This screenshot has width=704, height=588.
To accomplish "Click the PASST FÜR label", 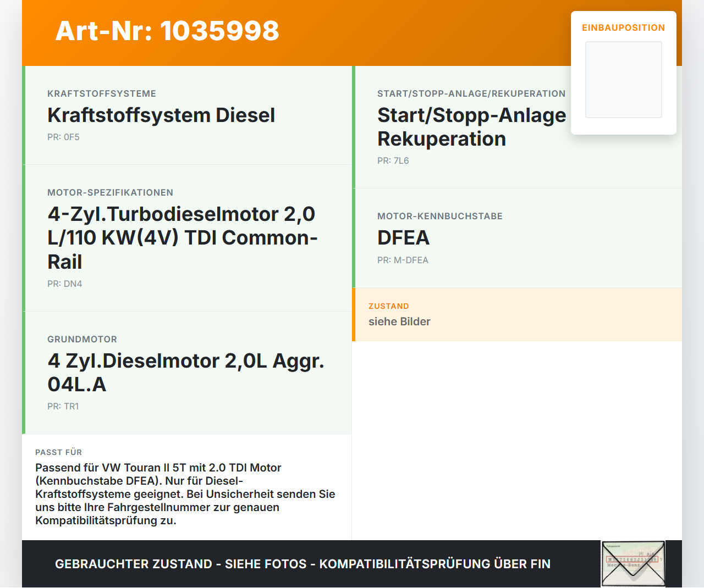I will [x=58, y=452].
